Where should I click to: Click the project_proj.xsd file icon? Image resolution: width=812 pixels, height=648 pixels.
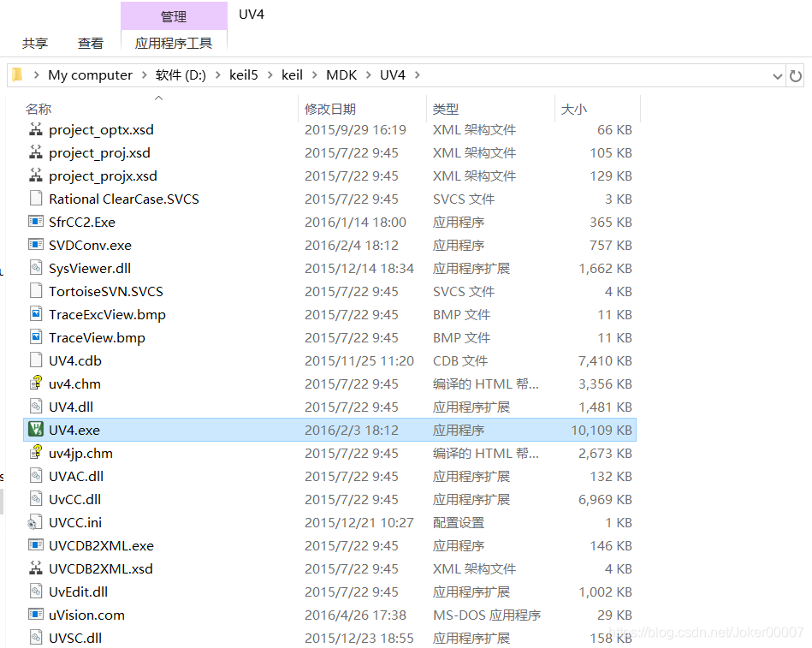pos(35,152)
